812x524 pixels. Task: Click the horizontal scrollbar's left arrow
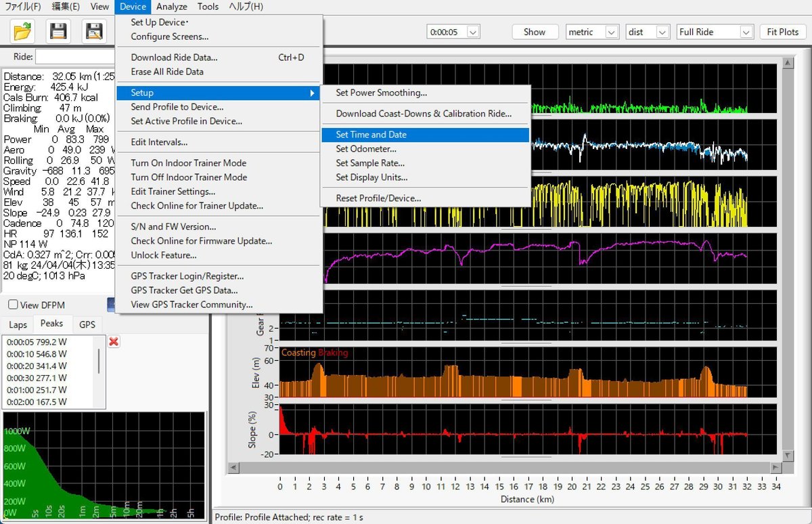coord(234,468)
